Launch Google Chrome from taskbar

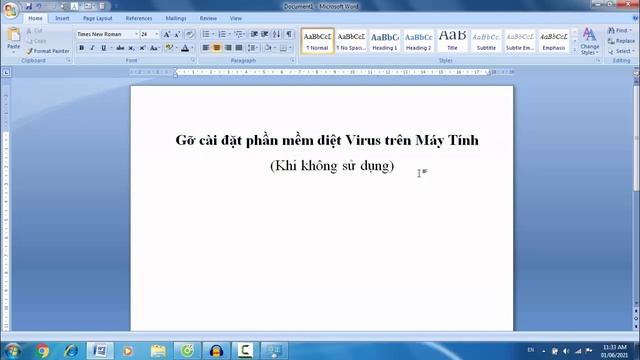pos(42,351)
